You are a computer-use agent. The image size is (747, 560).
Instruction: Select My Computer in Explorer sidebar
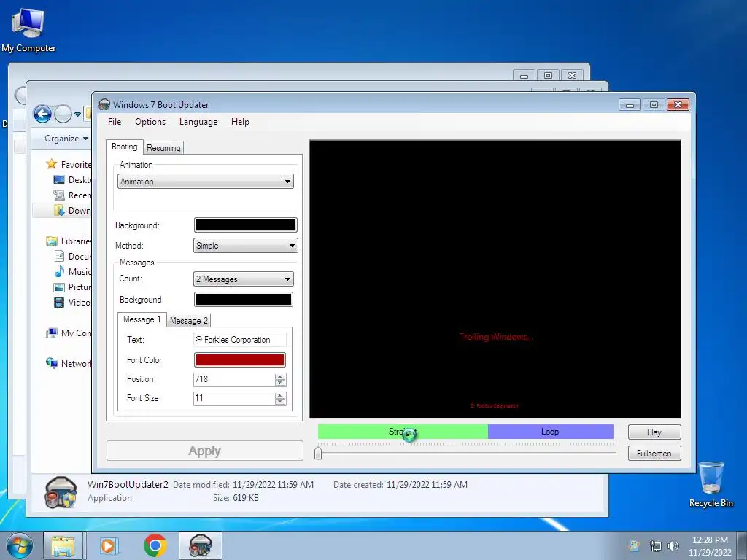pyautogui.click(x=68, y=332)
